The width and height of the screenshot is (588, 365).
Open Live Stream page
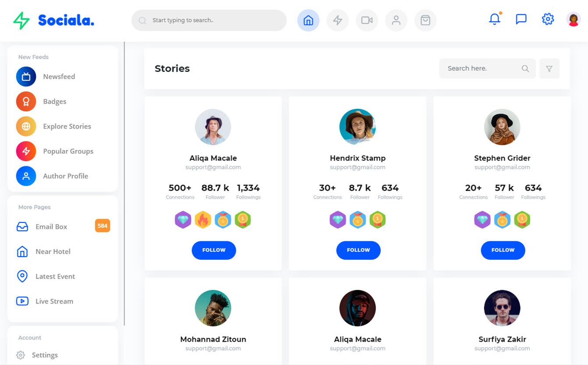tap(54, 301)
